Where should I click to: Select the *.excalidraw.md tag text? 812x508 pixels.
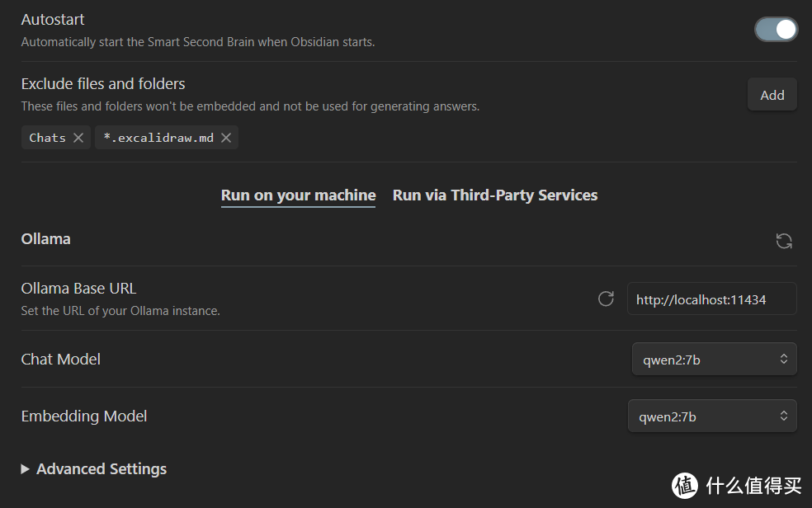[x=158, y=138]
